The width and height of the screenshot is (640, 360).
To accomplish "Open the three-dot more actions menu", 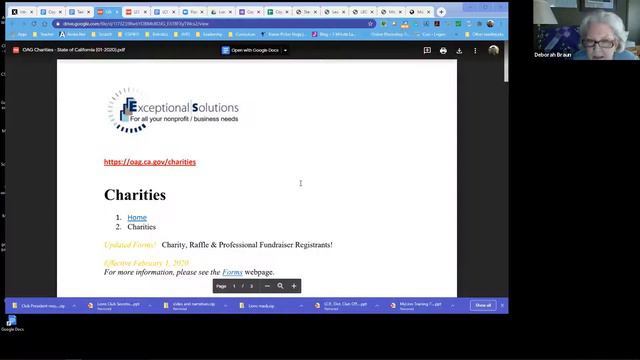I will pos(475,51).
